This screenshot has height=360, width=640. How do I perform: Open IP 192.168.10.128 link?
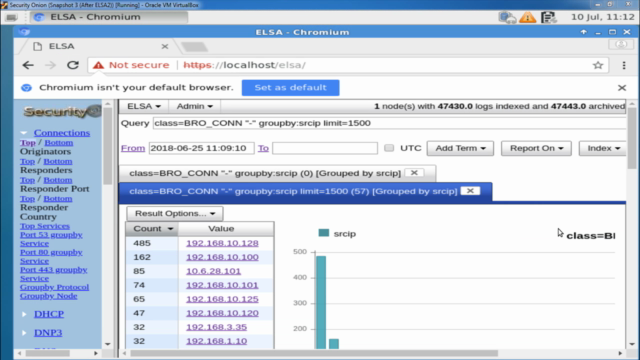point(222,243)
